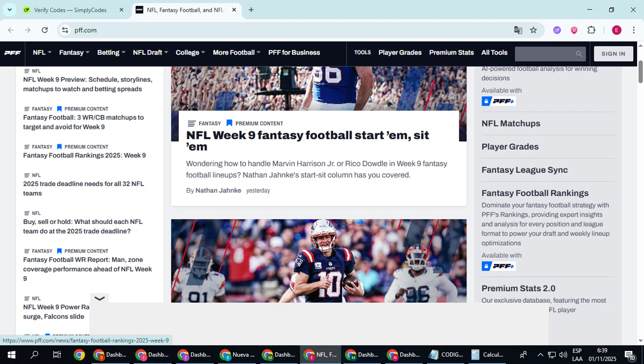Image resolution: width=644 pixels, height=364 pixels.
Task: Open Fantasy League Sync sidebar link
Action: point(524,170)
